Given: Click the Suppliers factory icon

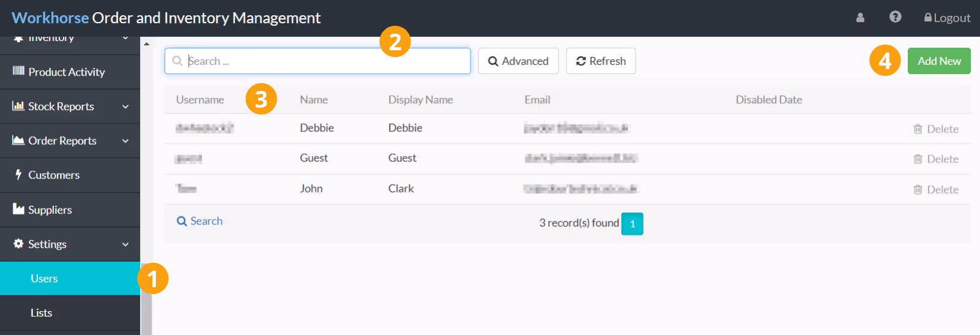Looking at the screenshot, I should click(18, 208).
